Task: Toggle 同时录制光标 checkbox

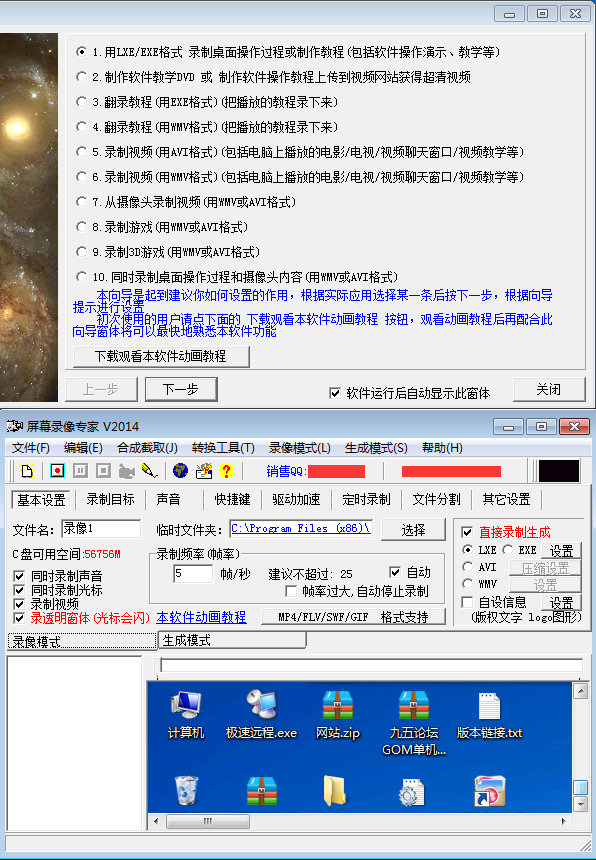Action: tap(19, 590)
